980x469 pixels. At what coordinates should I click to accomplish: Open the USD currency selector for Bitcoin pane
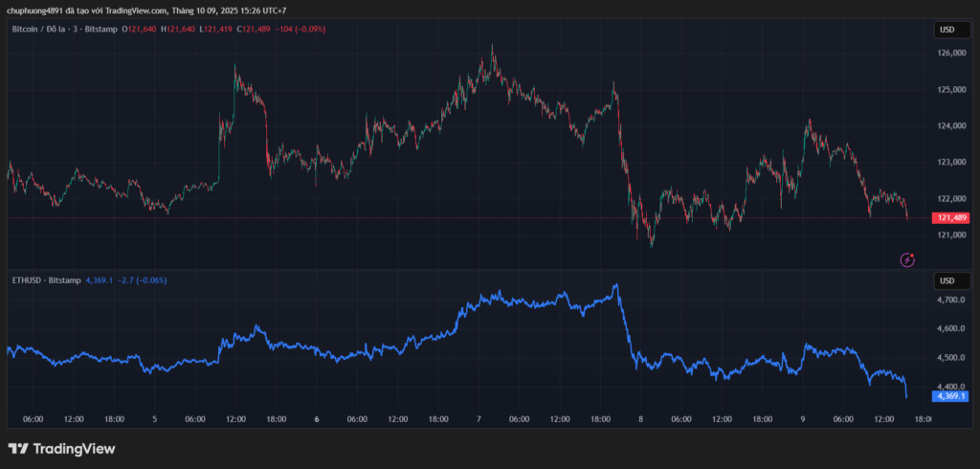[947, 30]
